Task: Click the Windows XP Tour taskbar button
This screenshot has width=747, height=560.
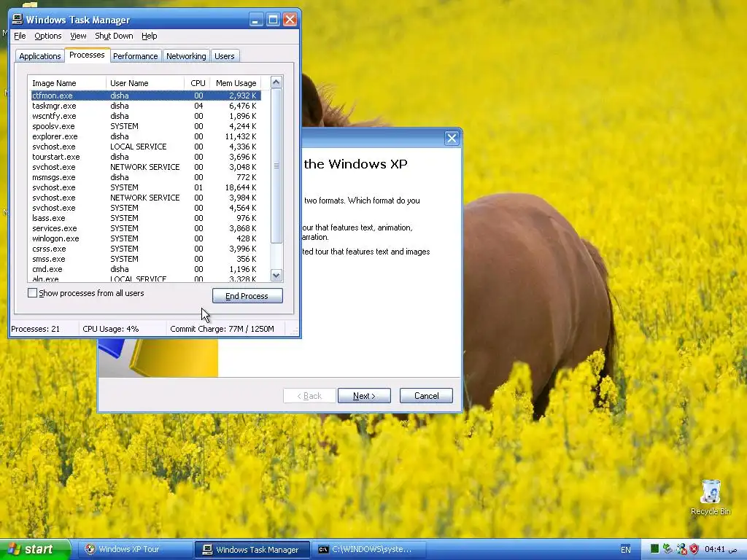Action: [133, 550]
